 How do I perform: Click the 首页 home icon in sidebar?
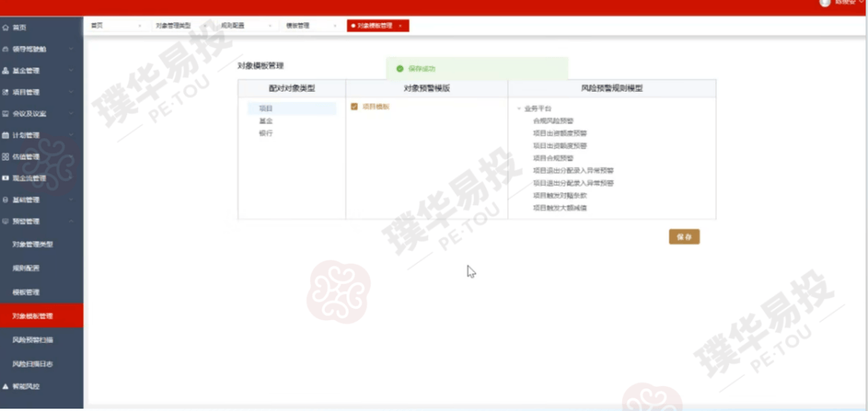[6, 27]
